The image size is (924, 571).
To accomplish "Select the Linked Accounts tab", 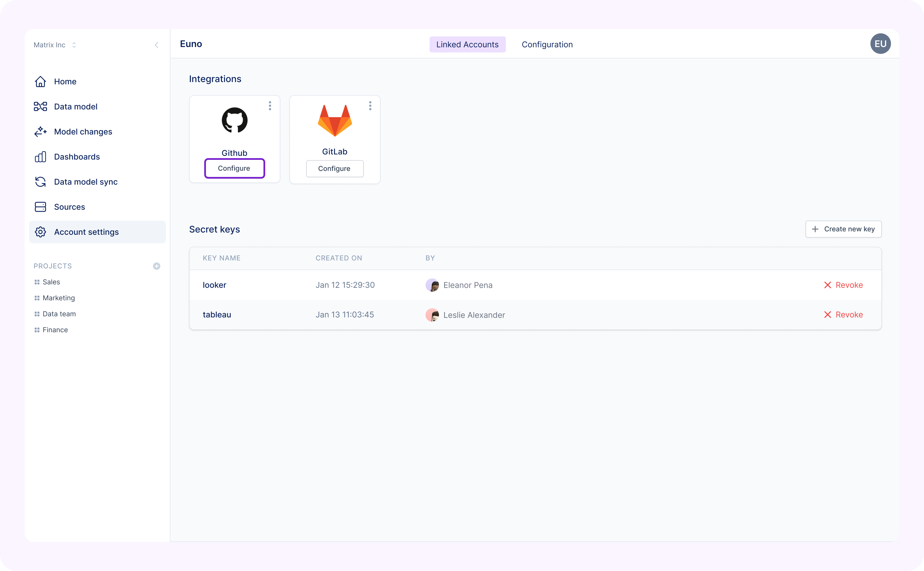I will (x=467, y=44).
